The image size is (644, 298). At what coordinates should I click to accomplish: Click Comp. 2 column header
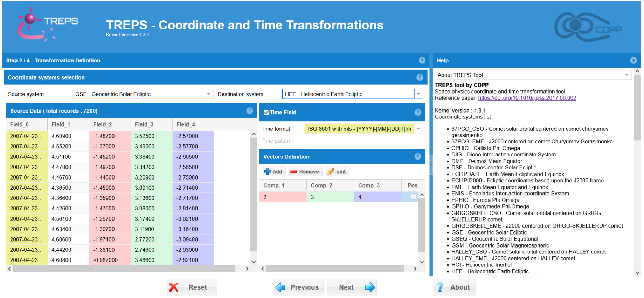click(x=330, y=185)
